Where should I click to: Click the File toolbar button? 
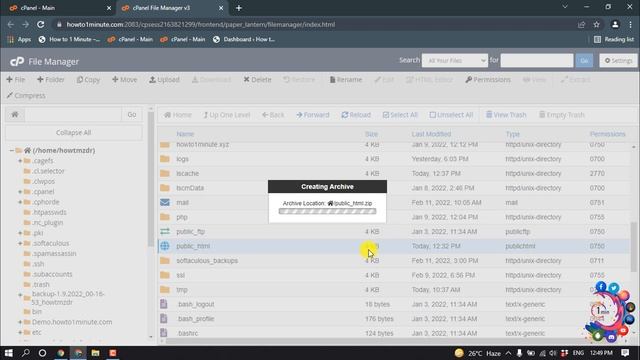[16, 80]
